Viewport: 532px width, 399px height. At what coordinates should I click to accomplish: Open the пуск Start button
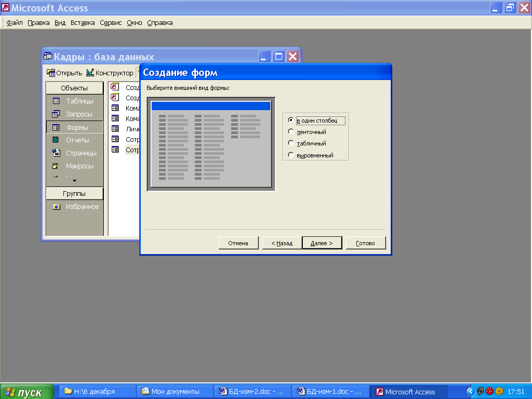click(x=27, y=392)
